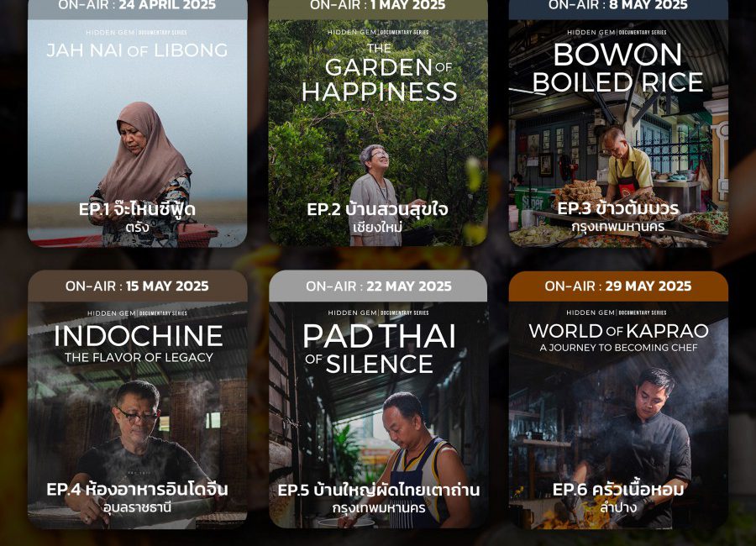This screenshot has height=546, width=756.
Task: Click the ON-AIR 29 May 2025 banner
Action: tap(618, 286)
